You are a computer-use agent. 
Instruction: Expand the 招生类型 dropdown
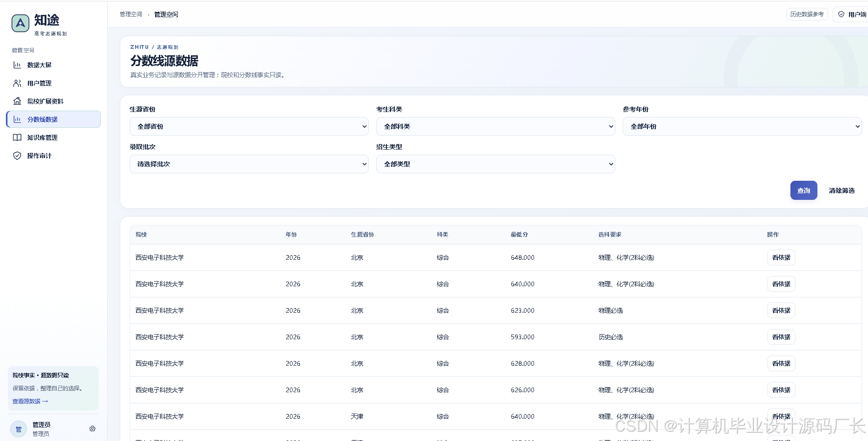496,164
